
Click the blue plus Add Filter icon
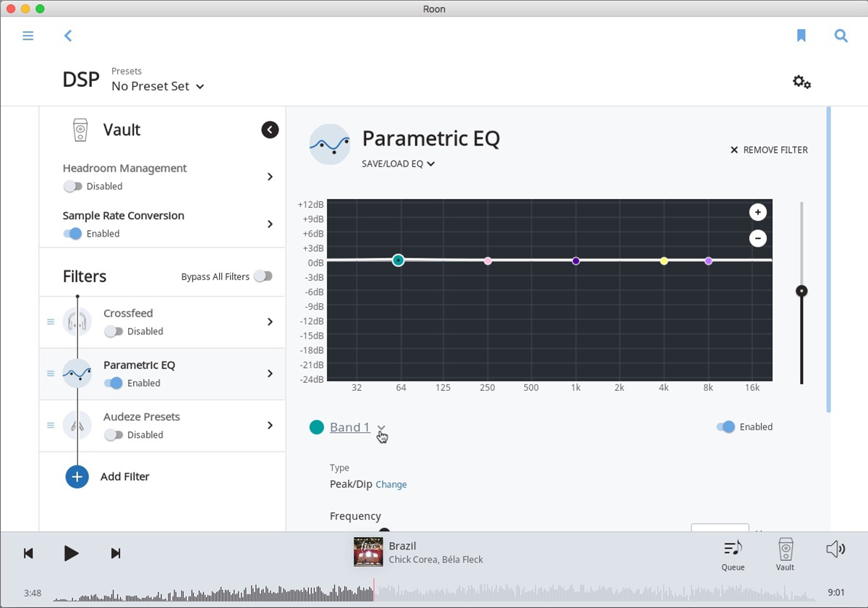point(77,476)
